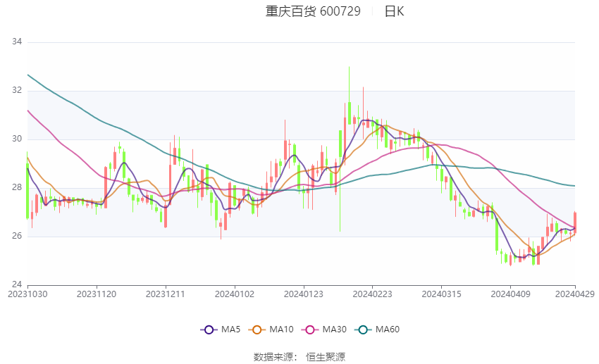Click the 数据来源 label
This screenshot has height=364, width=599.
(273, 357)
